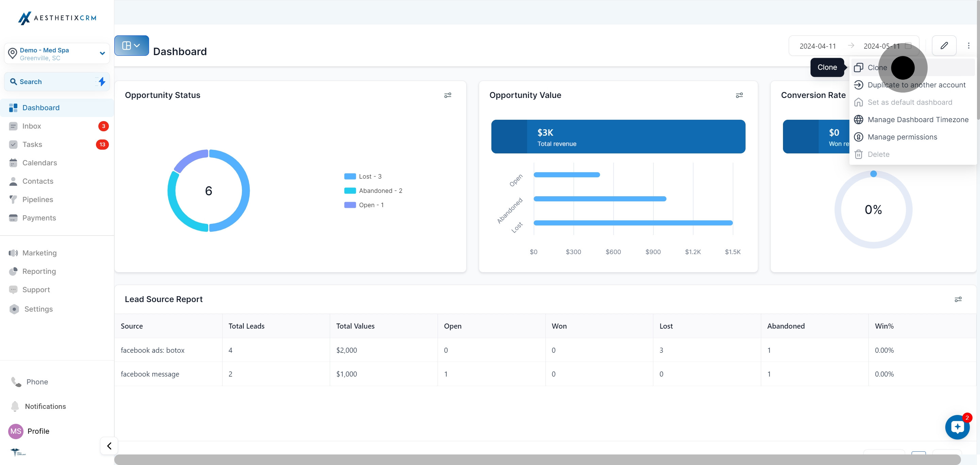Screen dimensions: 980x465
Task: Open Opportunity Value widget filter settings
Action: (739, 95)
